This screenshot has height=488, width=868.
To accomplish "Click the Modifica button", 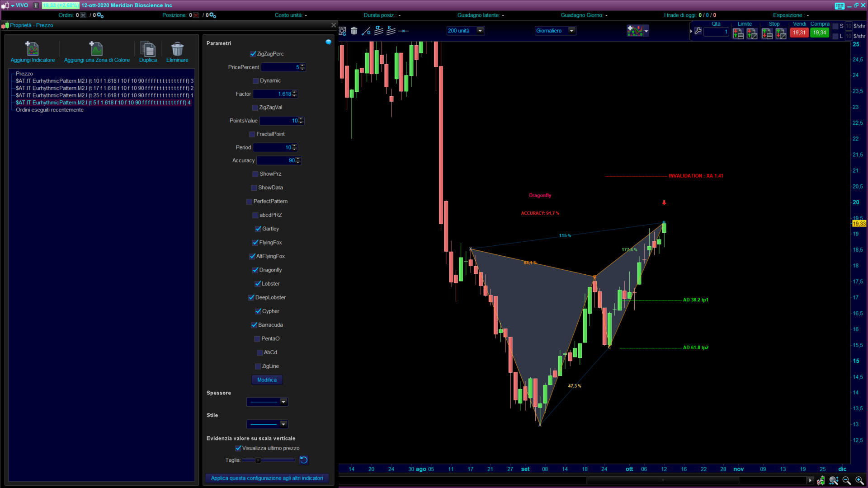I will (267, 380).
